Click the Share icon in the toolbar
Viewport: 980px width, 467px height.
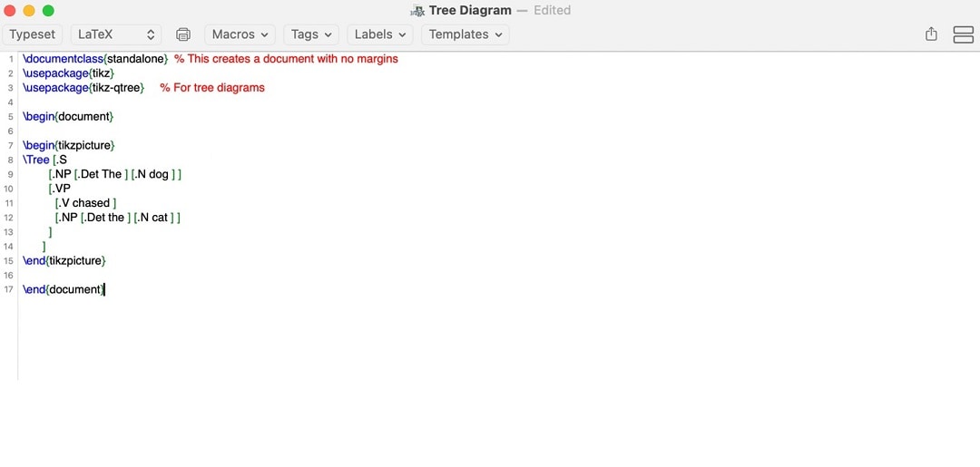pyautogui.click(x=931, y=34)
